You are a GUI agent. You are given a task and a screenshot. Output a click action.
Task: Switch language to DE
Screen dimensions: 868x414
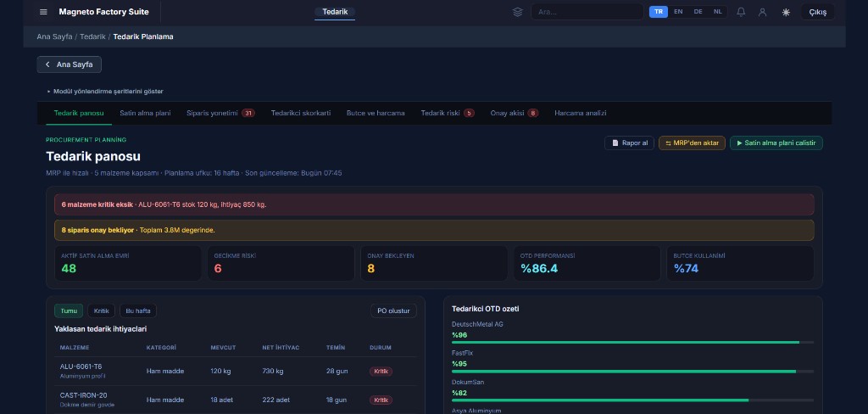pyautogui.click(x=698, y=12)
